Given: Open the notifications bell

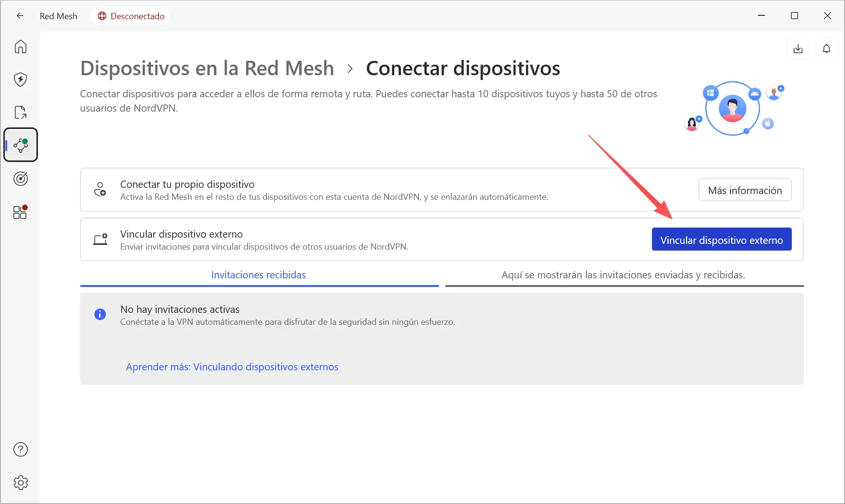Looking at the screenshot, I should click(x=826, y=48).
